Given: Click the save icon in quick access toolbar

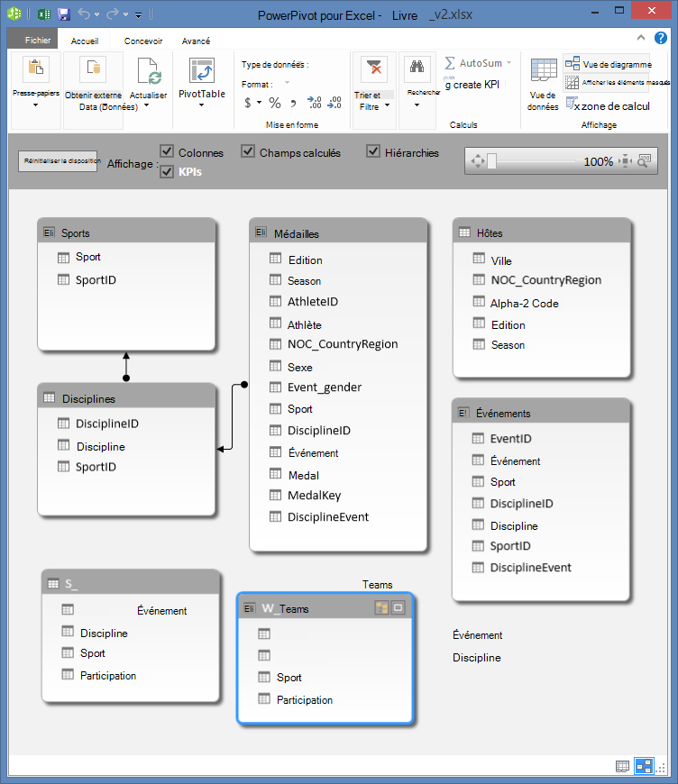Looking at the screenshot, I should pyautogui.click(x=64, y=14).
